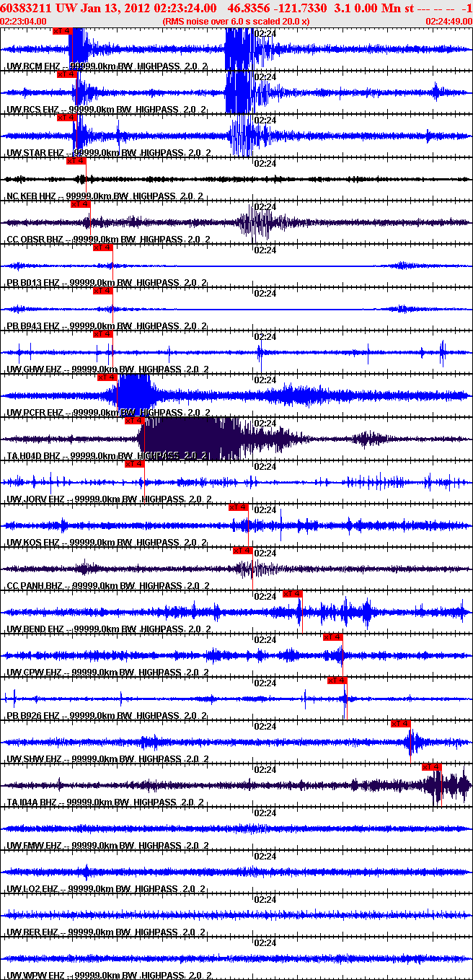The image size is (473, 980).
Task: Select the red pick flag on PANH trace
Action: coord(243,551)
